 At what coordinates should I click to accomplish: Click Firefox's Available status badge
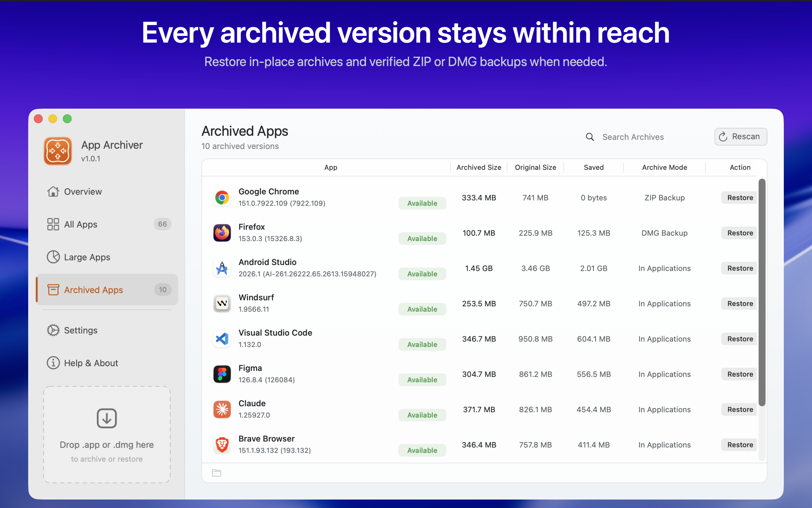(422, 238)
